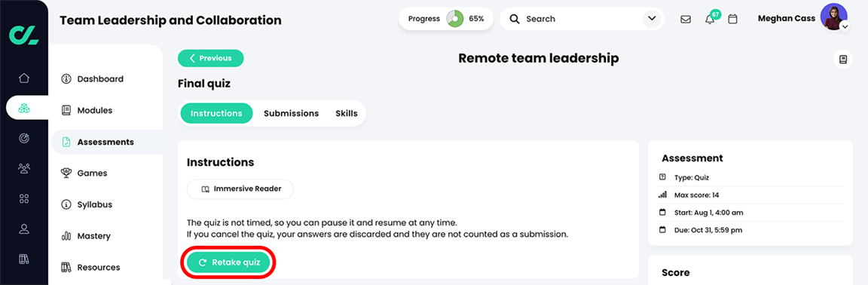This screenshot has width=868, height=285.
Task: Open the notebook icon beside lesson title
Action: [843, 60]
